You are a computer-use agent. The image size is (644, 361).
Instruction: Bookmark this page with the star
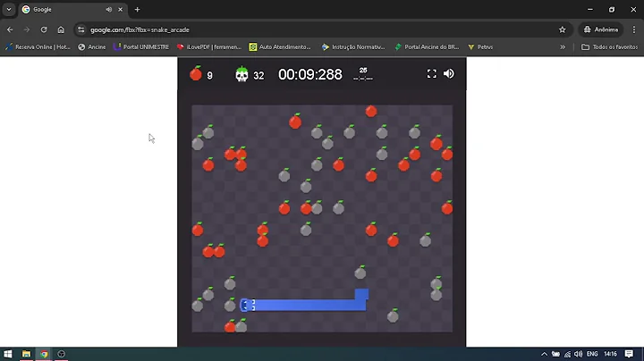coord(563,29)
